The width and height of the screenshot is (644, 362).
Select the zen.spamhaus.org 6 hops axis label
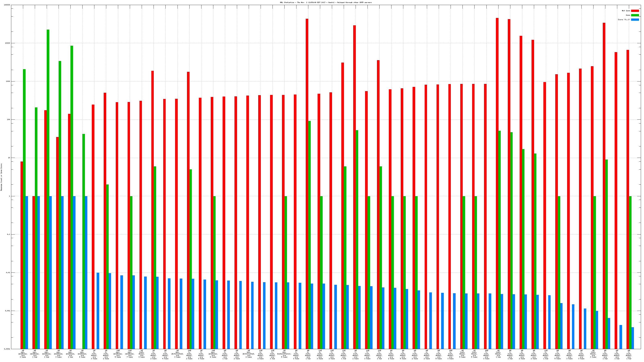[213, 354]
